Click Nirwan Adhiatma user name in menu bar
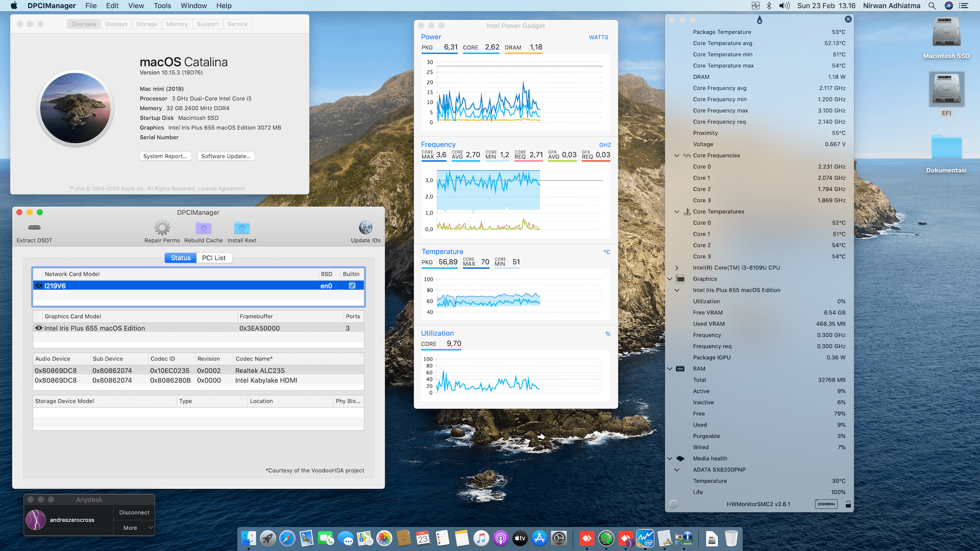 891,6
